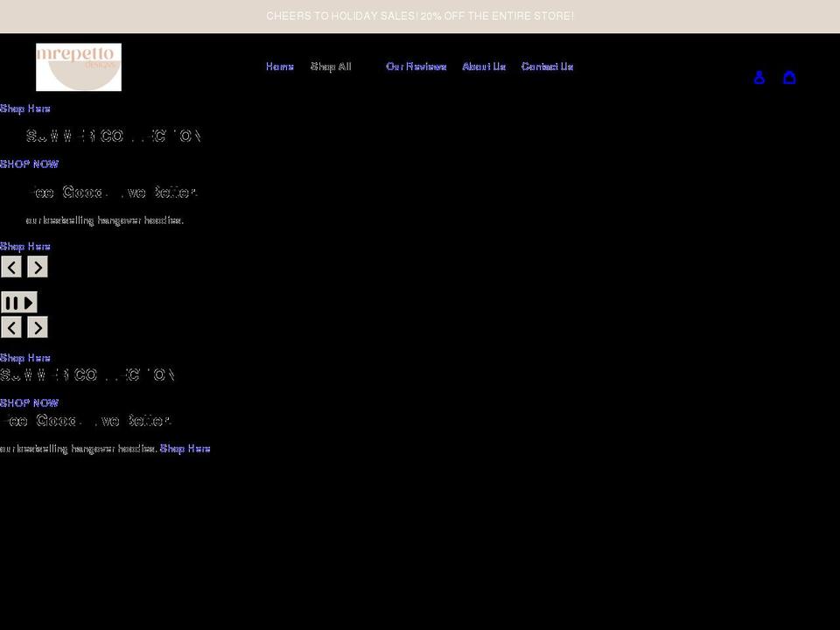The height and width of the screenshot is (630, 840).
Task: Click the SHOP NOW link above the slider arrows
Action: [x=30, y=164]
